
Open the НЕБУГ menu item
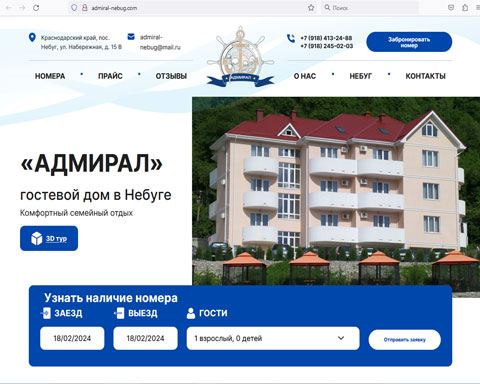pyautogui.click(x=360, y=76)
